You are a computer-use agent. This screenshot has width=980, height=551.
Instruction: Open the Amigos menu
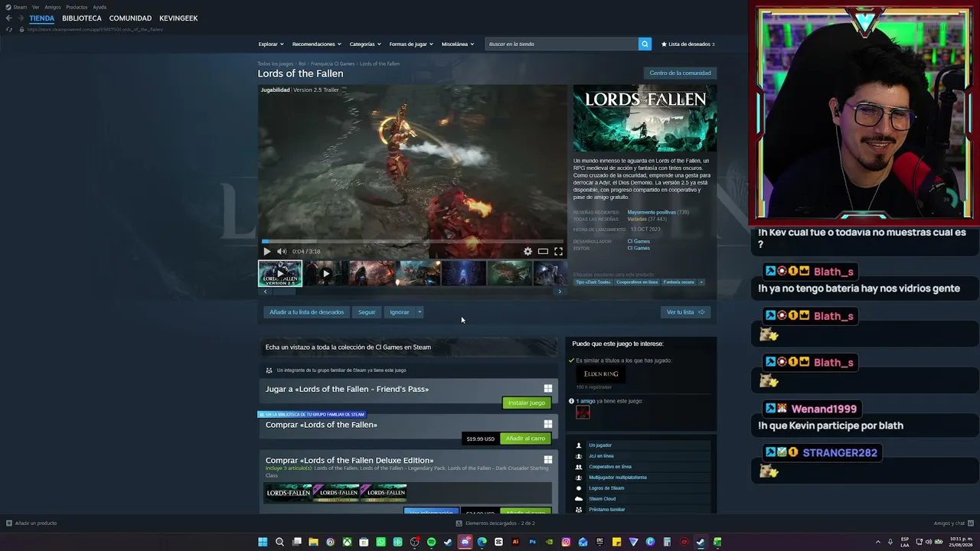pos(53,7)
